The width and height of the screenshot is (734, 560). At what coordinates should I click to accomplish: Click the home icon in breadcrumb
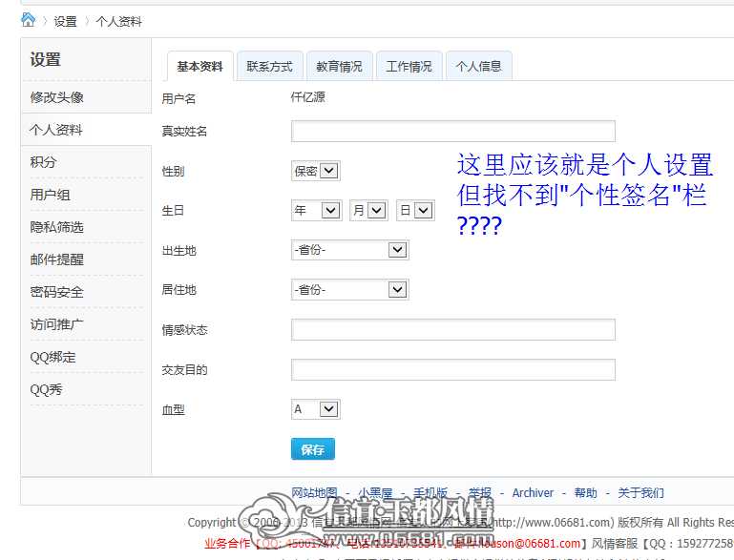click(x=28, y=20)
